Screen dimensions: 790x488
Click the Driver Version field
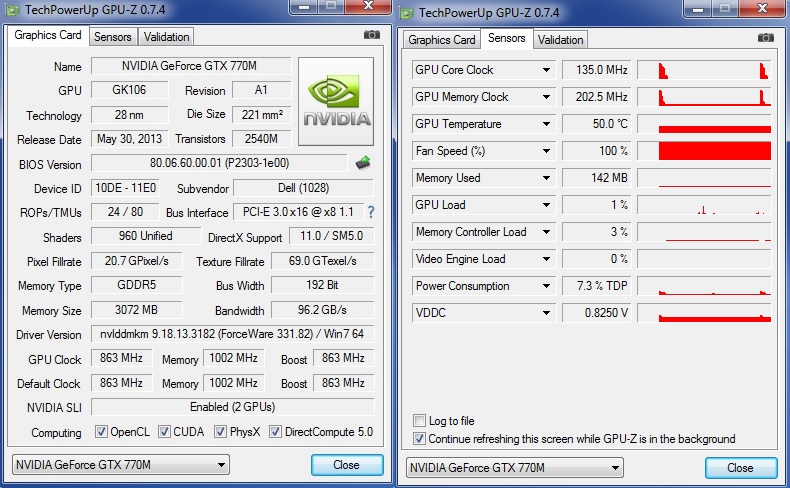pyautogui.click(x=232, y=334)
